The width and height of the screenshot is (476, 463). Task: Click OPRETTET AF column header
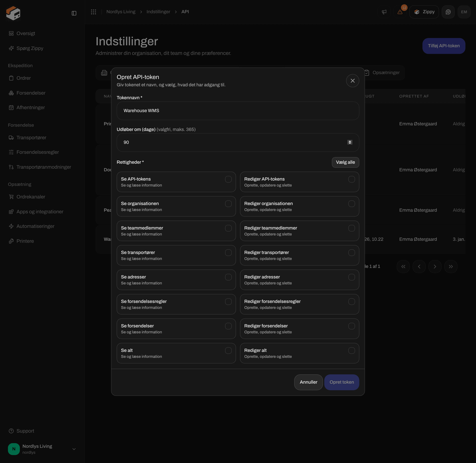(x=414, y=96)
